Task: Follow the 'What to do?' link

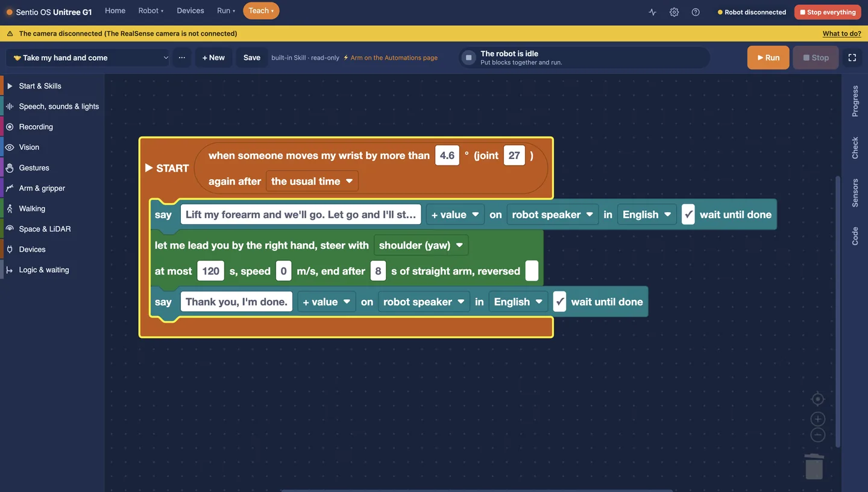Action: click(842, 34)
